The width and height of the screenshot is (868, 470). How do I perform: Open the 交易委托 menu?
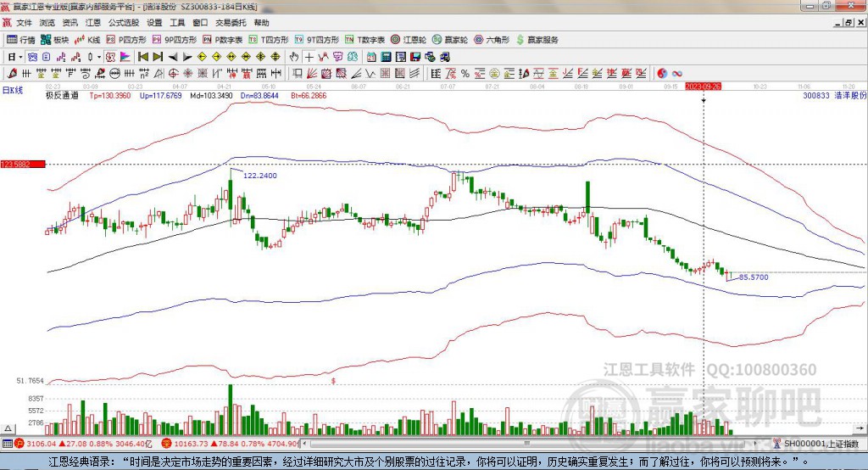coord(231,23)
